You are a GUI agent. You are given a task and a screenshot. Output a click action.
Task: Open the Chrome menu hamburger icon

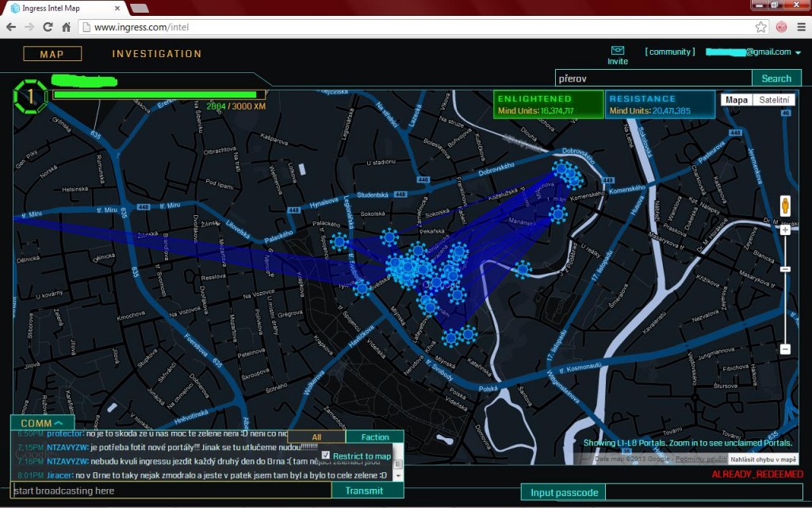801,27
